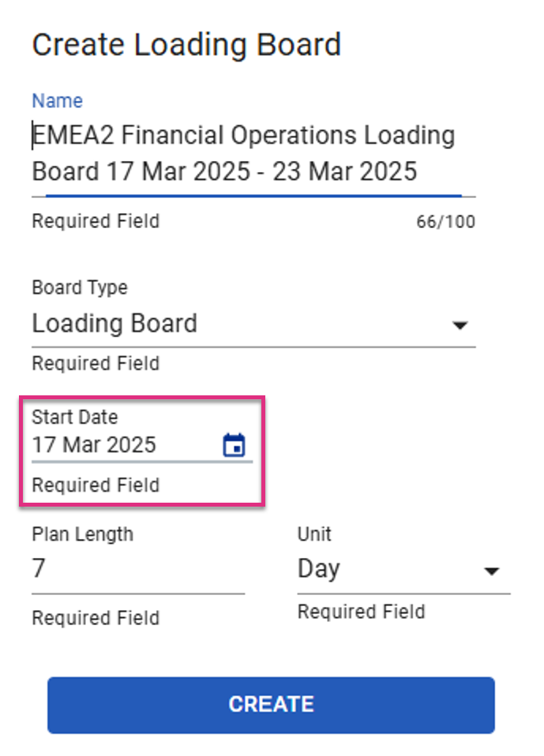Open the Unit selector showing 'Day'

click(403, 569)
